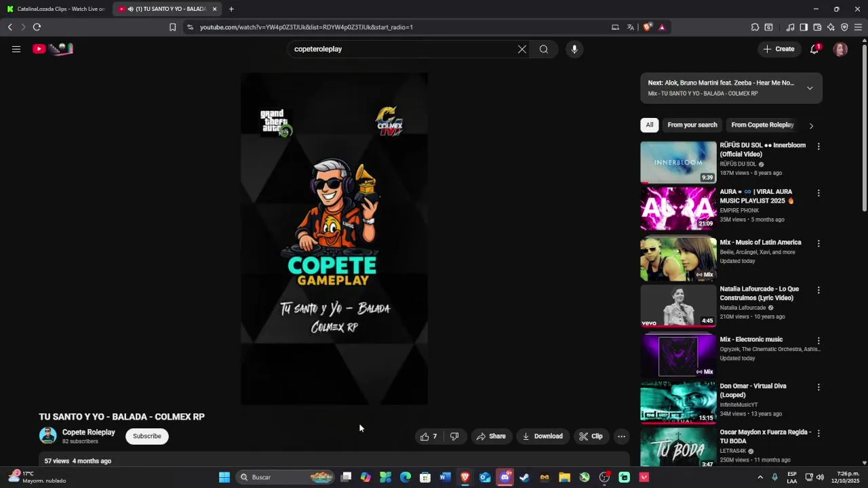The image size is (868, 488).
Task: Open Brave Rewards triangle icon
Action: point(662,27)
